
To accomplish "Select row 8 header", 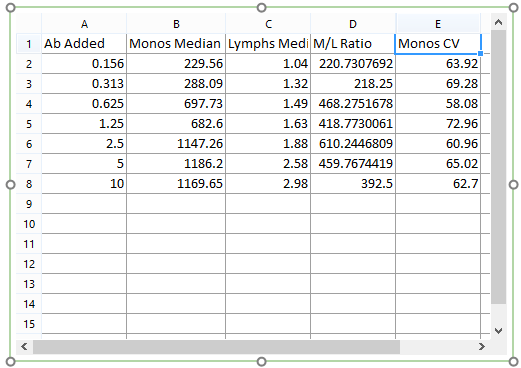I will (29, 184).
